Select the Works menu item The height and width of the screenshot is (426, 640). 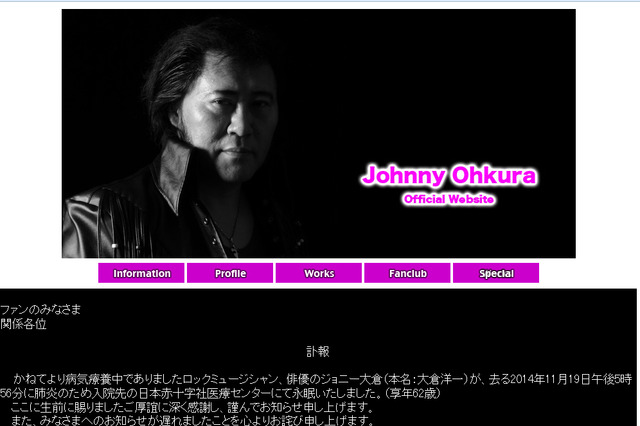coord(319,273)
